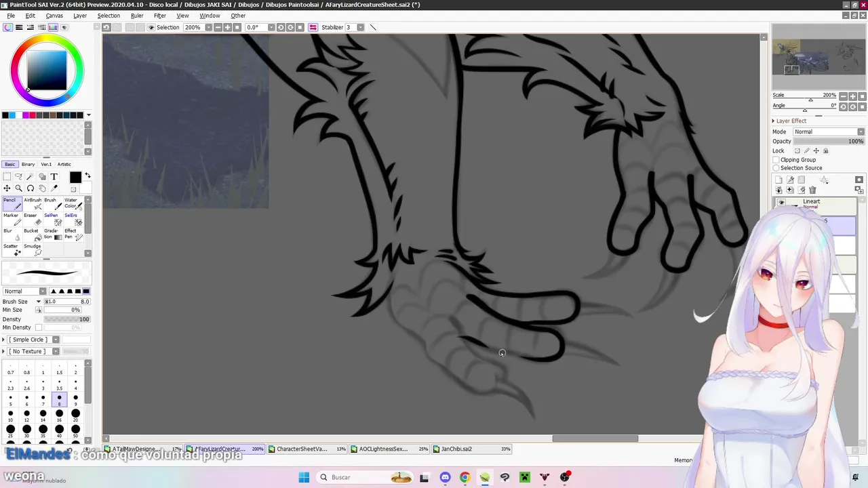
Task: Swap foreground and background colors
Action: [87, 176]
